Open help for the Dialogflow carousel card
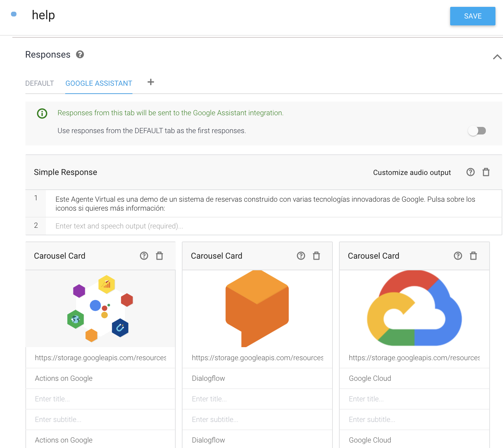Screen dimensions: 503x448 [x=301, y=256]
